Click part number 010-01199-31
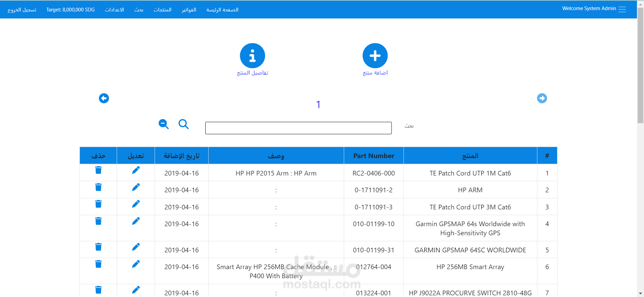The width and height of the screenshot is (644, 297). coord(374,250)
